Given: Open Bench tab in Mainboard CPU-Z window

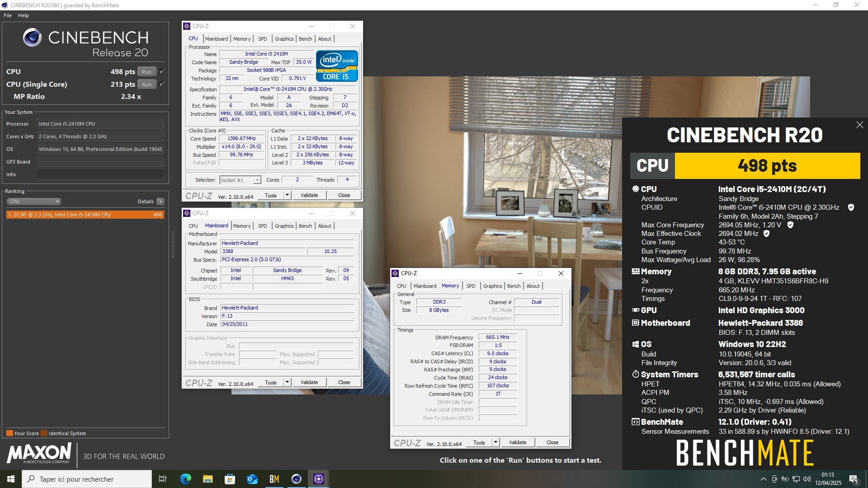Looking at the screenshot, I should (306, 226).
